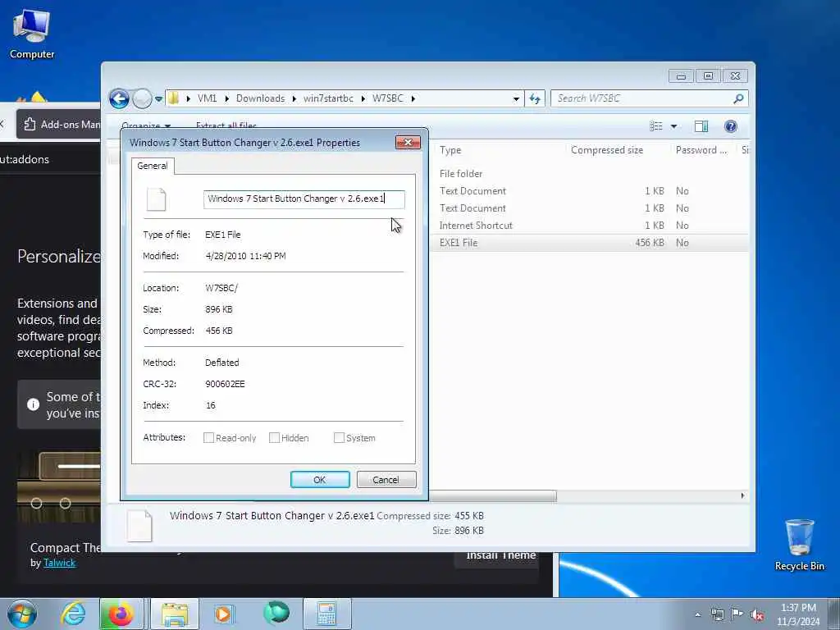Viewport: 840px width, 630px height.
Task: Select the EXE1 File row
Action: click(589, 243)
